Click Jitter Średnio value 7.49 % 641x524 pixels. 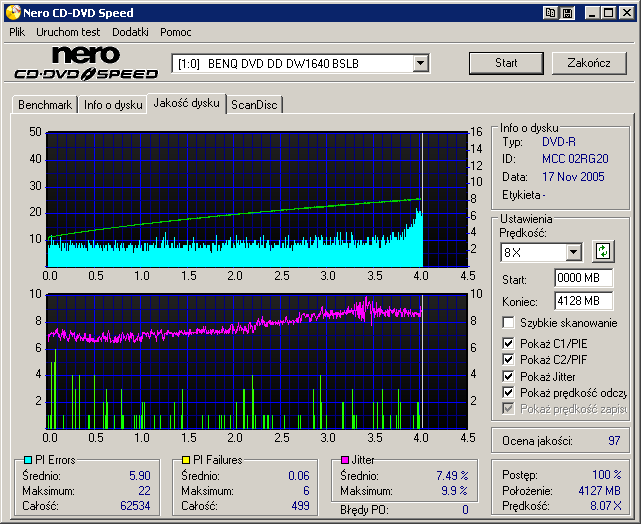[x=452, y=476]
